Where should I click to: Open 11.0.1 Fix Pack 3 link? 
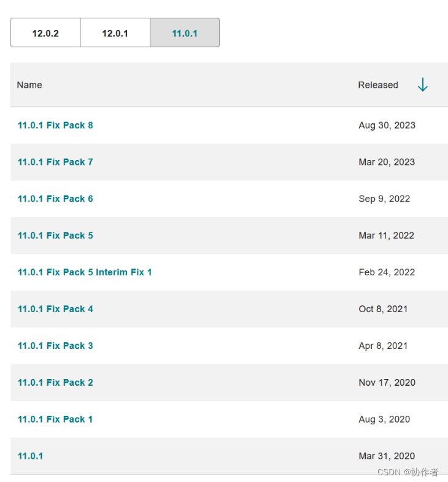click(x=55, y=346)
